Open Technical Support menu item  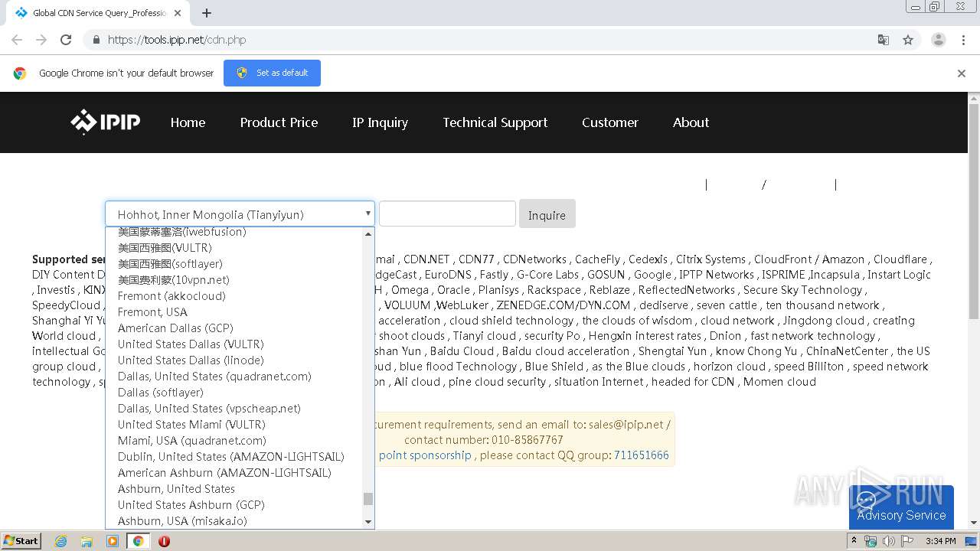pyautogui.click(x=495, y=122)
